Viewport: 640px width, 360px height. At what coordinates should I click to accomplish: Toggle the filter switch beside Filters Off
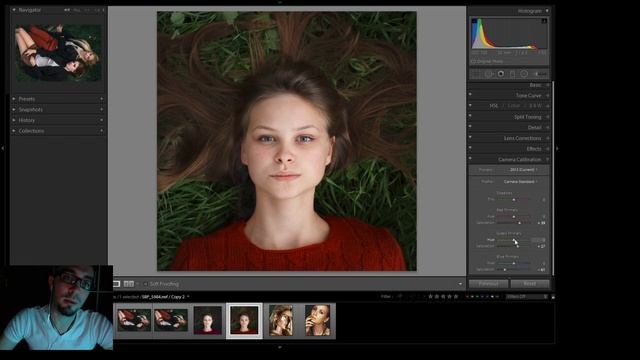point(553,297)
